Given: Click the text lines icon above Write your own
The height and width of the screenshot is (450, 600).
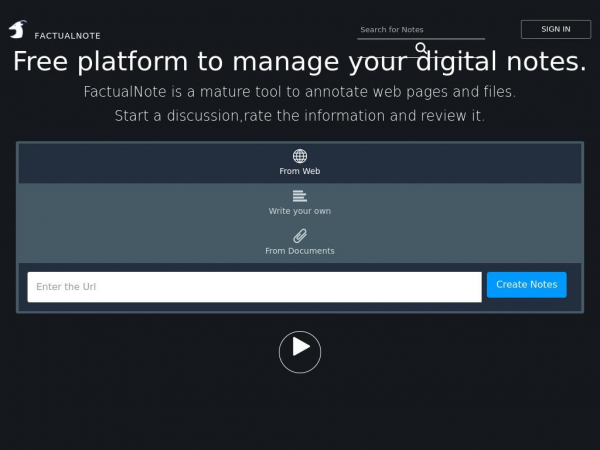Looking at the screenshot, I should [x=300, y=196].
